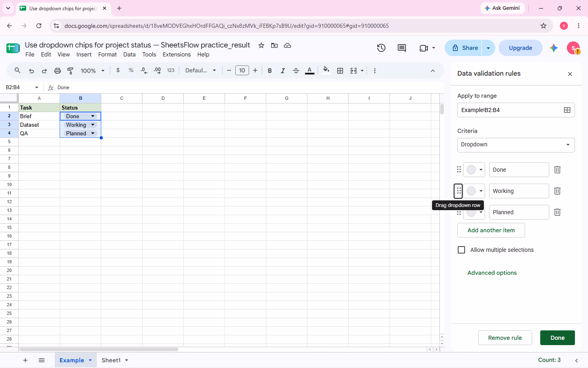Click the print icon

(x=58, y=71)
